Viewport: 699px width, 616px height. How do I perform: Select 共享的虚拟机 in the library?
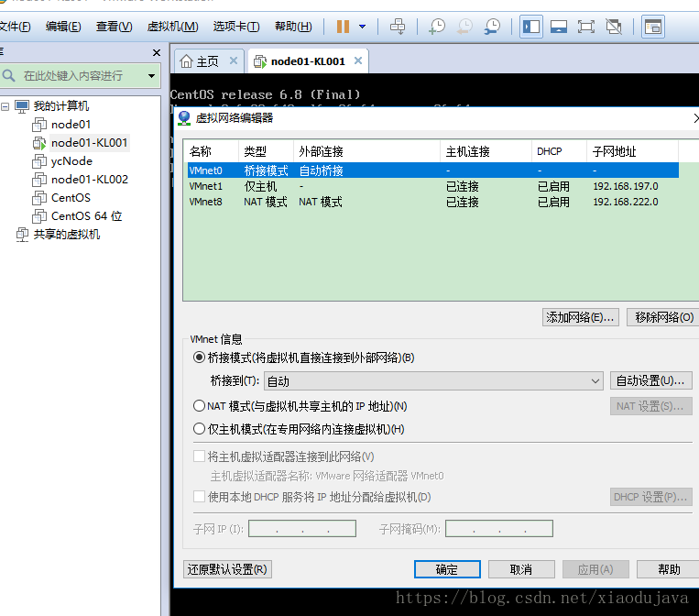[67, 234]
